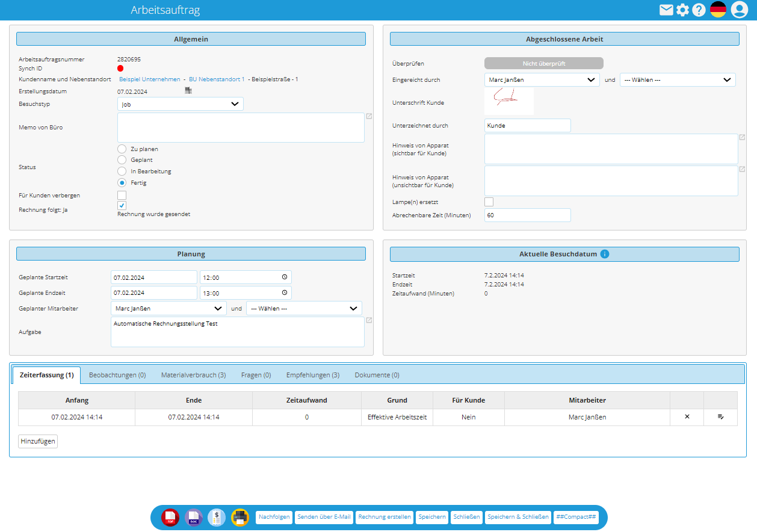Open Beispiel Unternehmen customer link
The width and height of the screenshot is (757, 532).
click(x=150, y=79)
